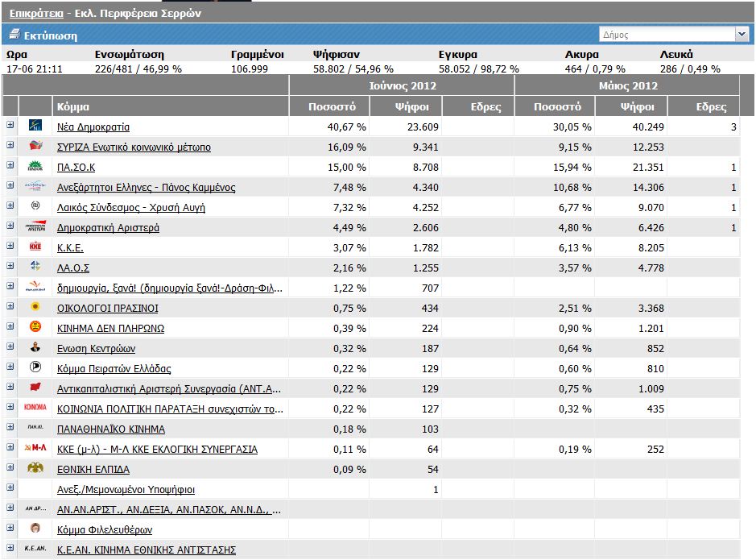
Task: Click the printer icon beside Εκτύπωση
Action: click(14, 35)
